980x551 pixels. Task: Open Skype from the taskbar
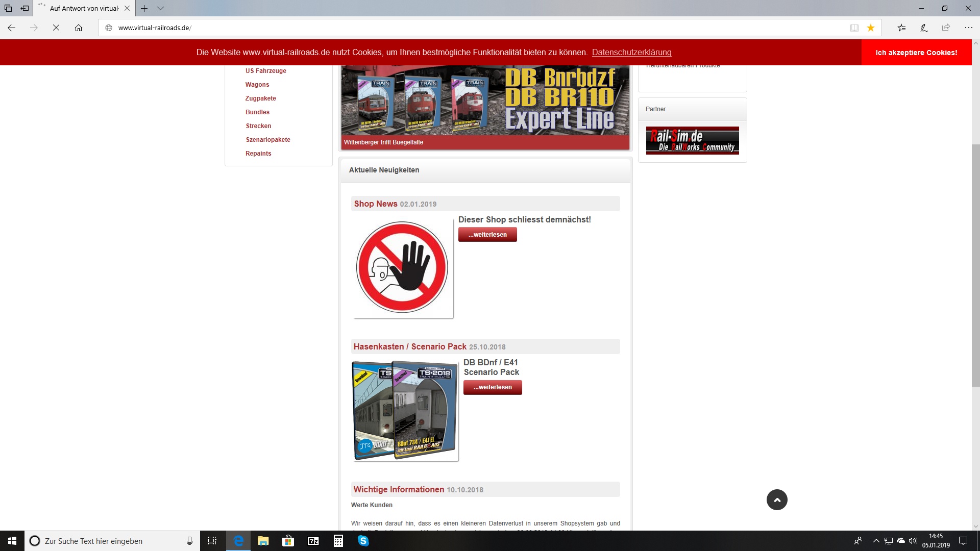point(363,541)
